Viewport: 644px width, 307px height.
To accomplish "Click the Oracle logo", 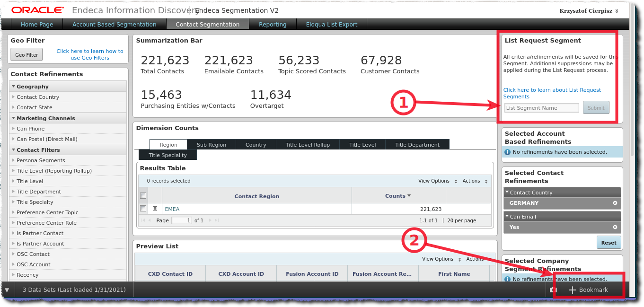I will [37, 10].
